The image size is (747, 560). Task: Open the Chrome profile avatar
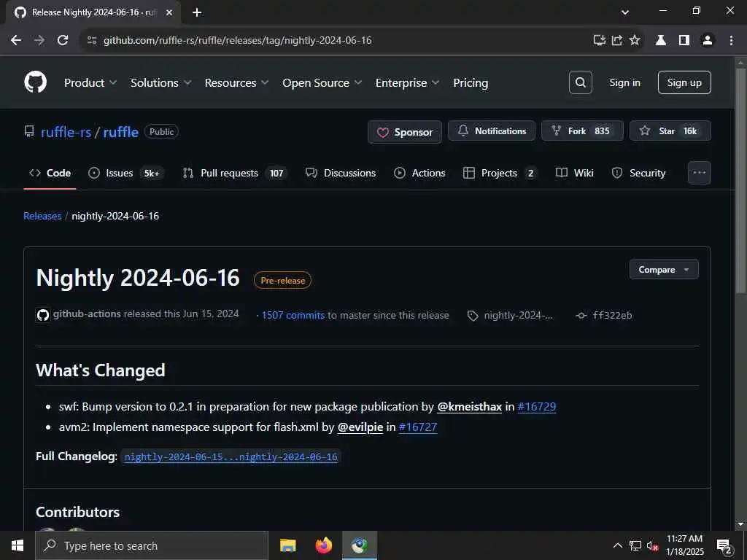pyautogui.click(x=708, y=40)
